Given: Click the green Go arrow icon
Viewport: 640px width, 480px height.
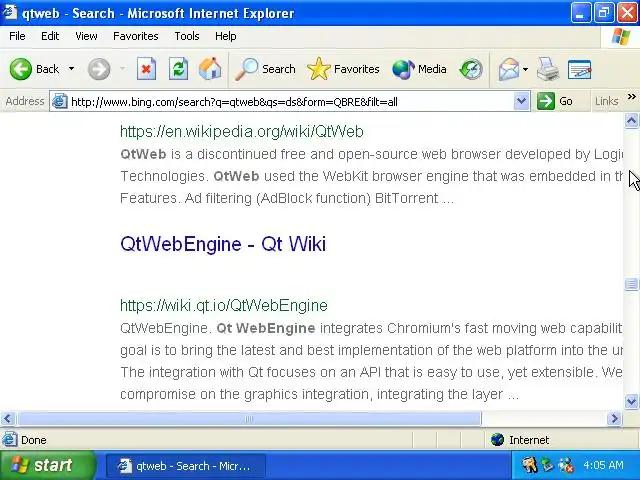Looking at the screenshot, I should pyautogui.click(x=546, y=101).
